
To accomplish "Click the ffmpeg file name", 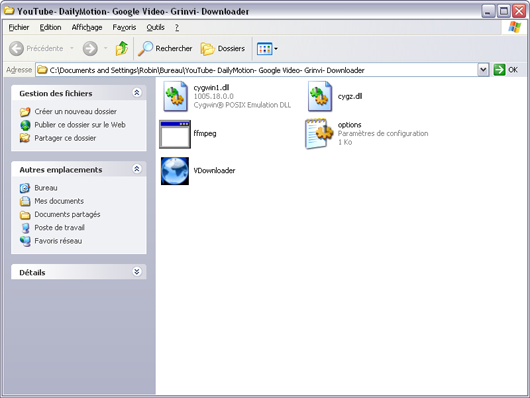I will coord(205,134).
